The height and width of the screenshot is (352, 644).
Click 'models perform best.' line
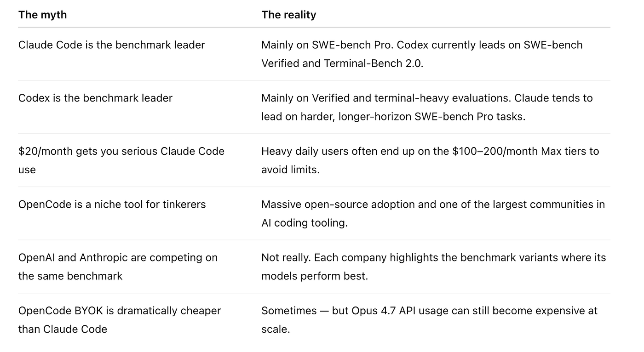pyautogui.click(x=315, y=276)
